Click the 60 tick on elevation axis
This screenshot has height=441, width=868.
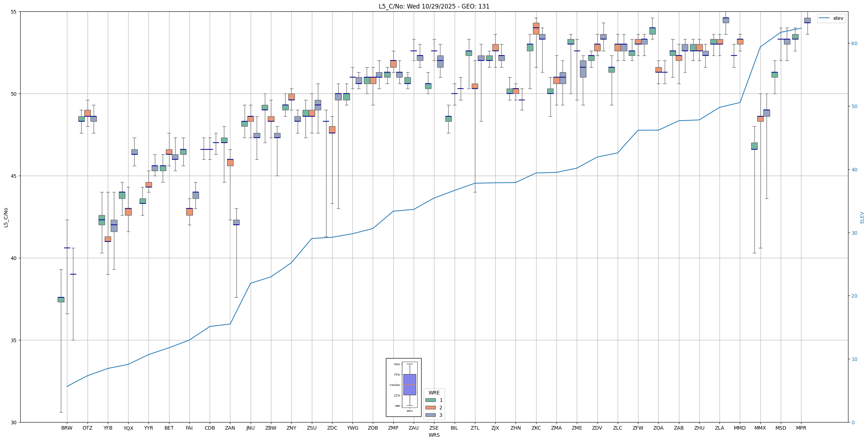(x=854, y=43)
